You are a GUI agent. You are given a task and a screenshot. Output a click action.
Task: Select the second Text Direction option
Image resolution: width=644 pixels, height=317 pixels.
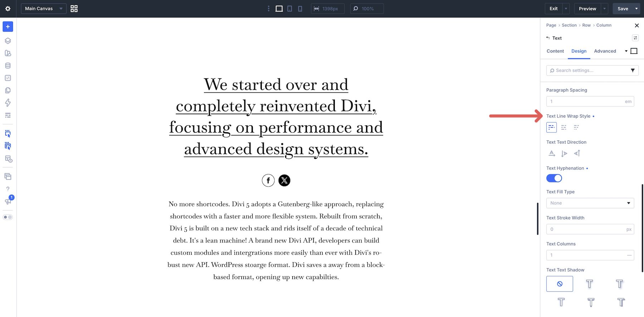(564, 153)
